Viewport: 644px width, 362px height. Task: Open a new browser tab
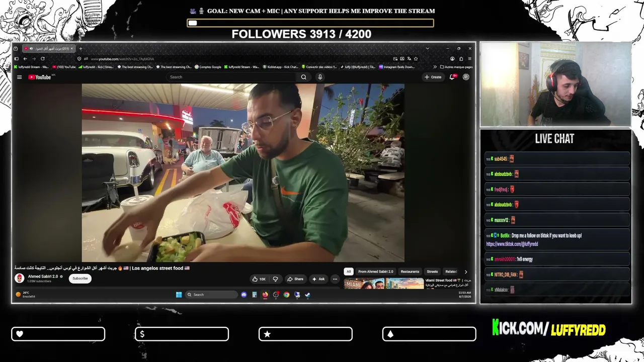pyautogui.click(x=80, y=49)
